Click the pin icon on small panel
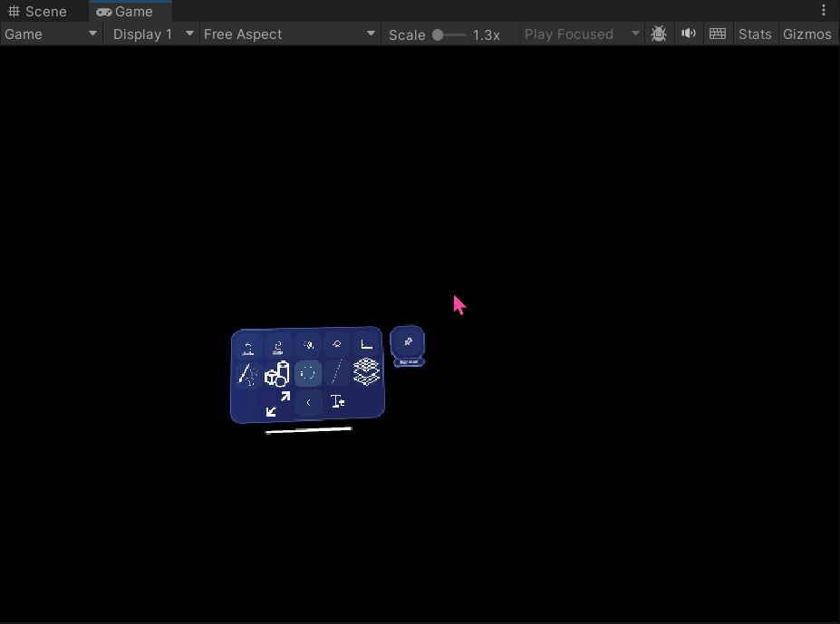840x624 pixels. 408,341
